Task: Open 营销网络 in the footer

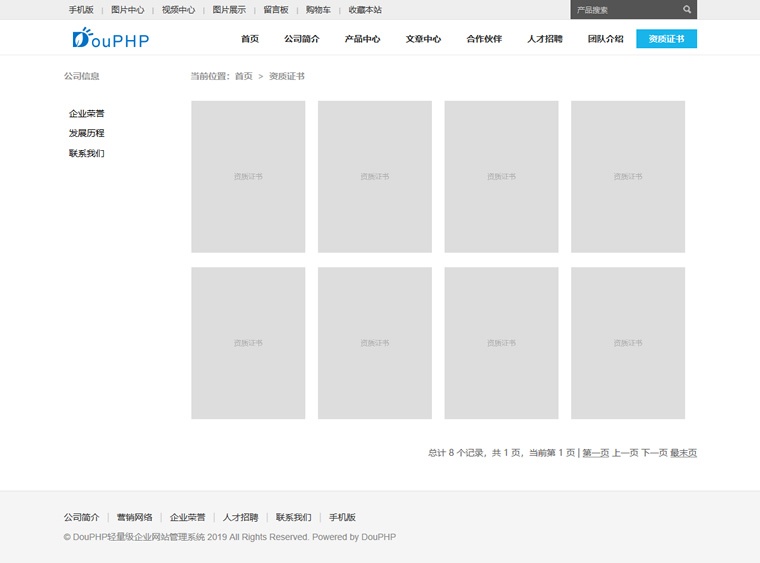Action: click(x=134, y=518)
